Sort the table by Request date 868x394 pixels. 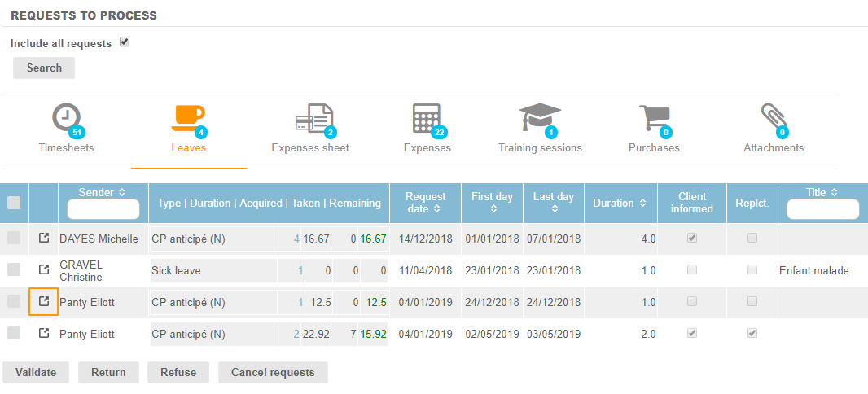(x=437, y=209)
